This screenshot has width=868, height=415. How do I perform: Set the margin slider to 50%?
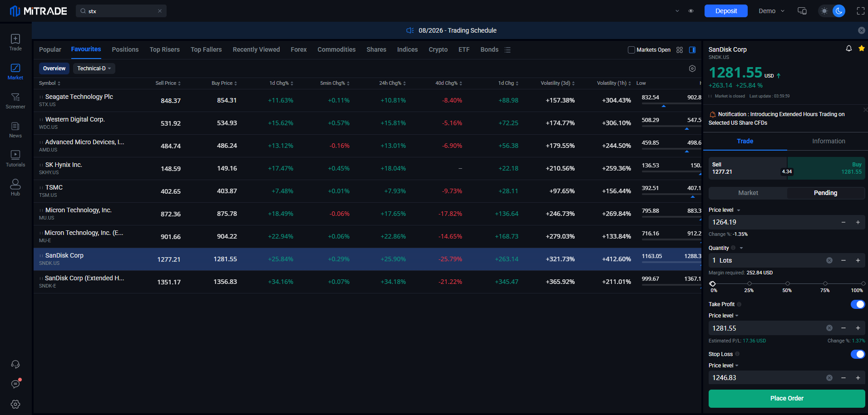tap(788, 283)
